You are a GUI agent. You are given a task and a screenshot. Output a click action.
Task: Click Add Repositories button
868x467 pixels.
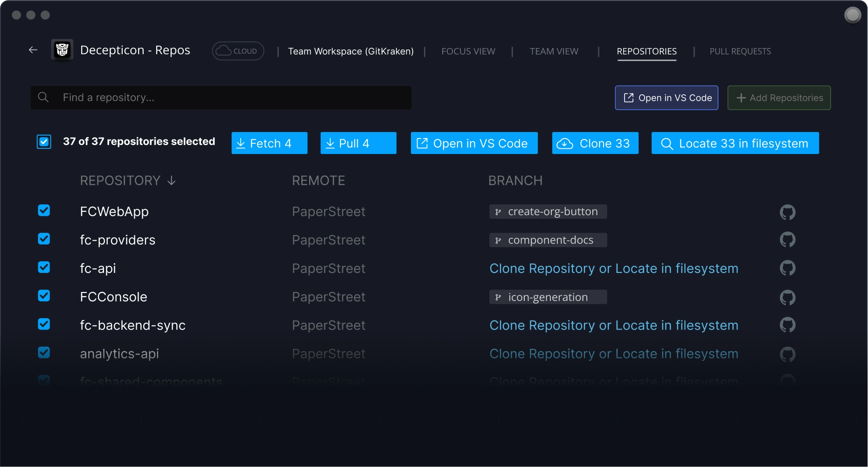[779, 98]
